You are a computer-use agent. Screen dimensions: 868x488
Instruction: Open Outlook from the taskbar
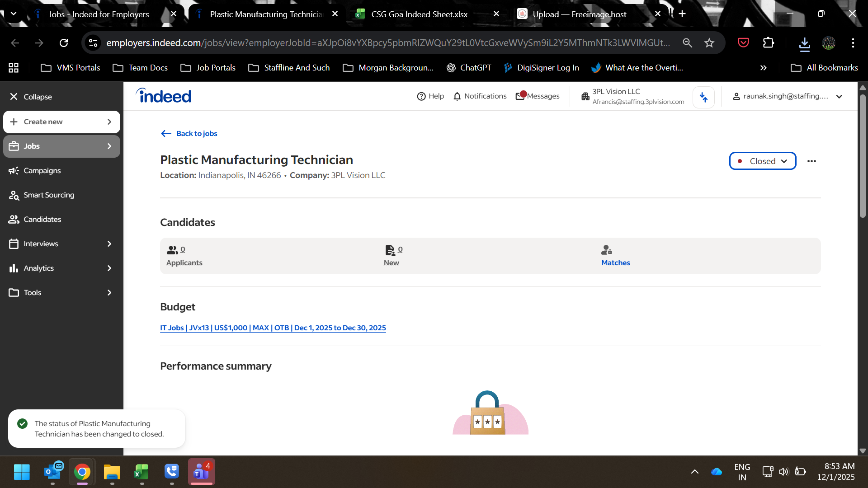click(53, 472)
